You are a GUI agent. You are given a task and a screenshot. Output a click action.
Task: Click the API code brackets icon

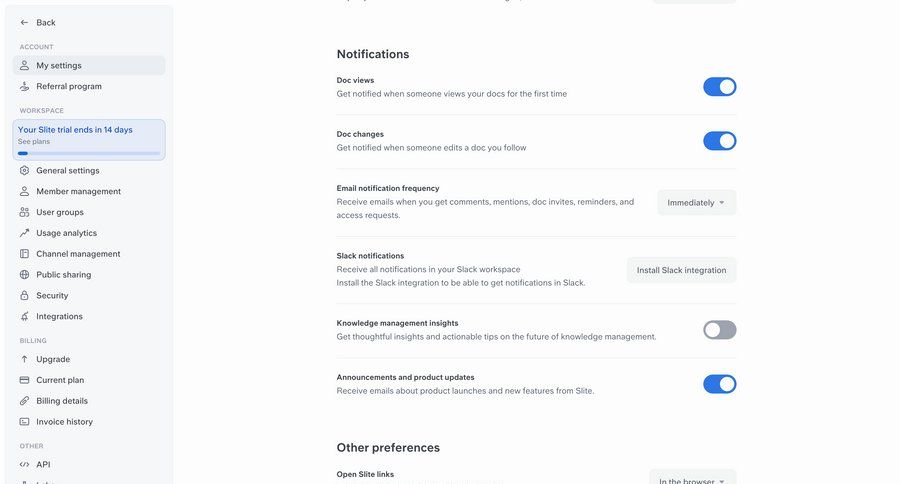[25, 464]
